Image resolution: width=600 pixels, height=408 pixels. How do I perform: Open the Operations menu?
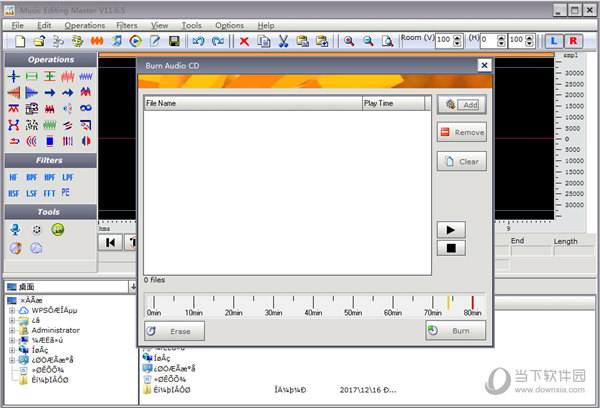click(85, 25)
